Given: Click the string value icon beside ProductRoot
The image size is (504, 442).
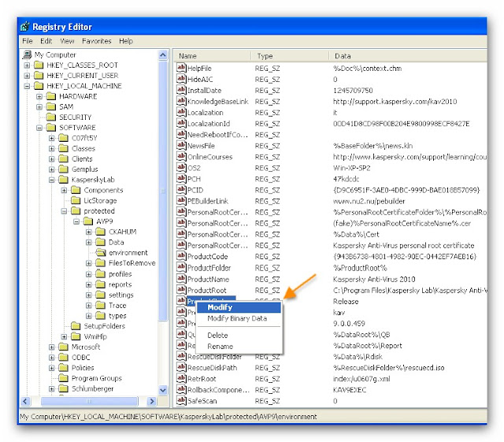Looking at the screenshot, I should (181, 290).
